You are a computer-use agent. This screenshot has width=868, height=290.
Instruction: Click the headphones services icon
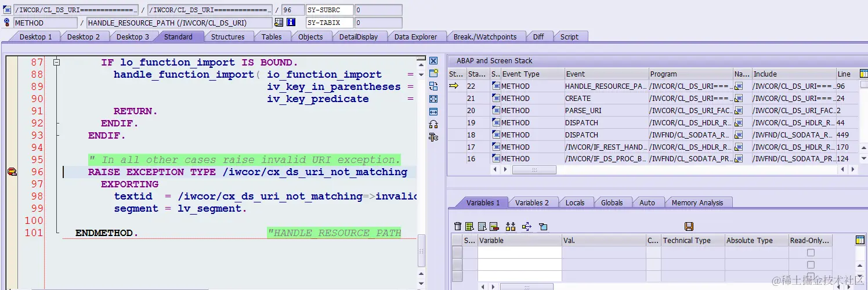coord(433,124)
